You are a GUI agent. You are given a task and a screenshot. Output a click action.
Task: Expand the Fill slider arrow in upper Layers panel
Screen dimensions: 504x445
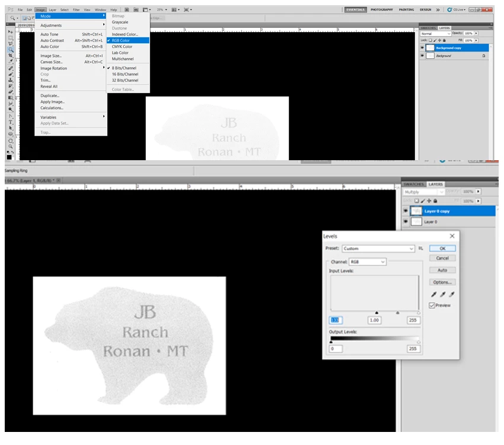click(x=476, y=40)
